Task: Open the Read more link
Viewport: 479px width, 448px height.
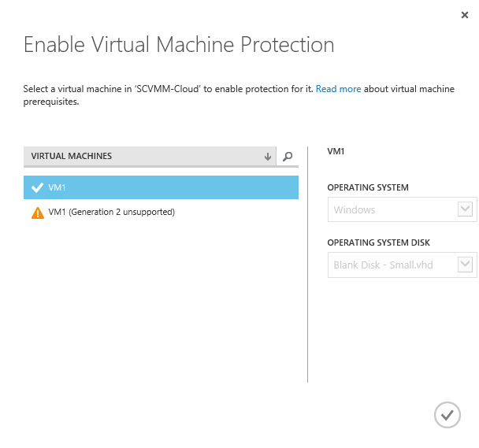Action: [x=338, y=89]
